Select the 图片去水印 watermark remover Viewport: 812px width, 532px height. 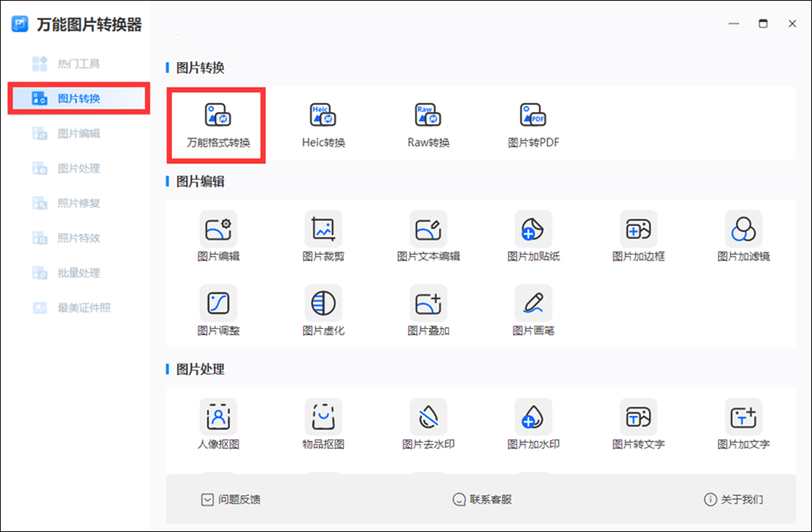tap(427, 421)
